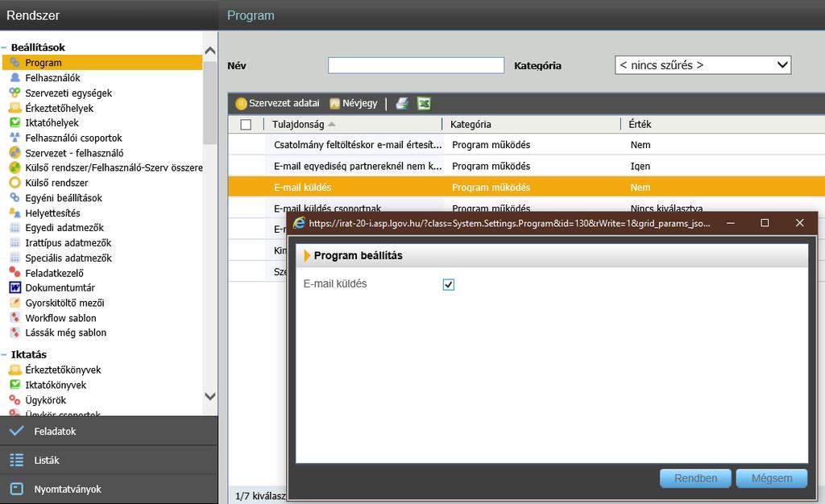
Task: Select Workflow sablon tree entry
Action: 60,318
